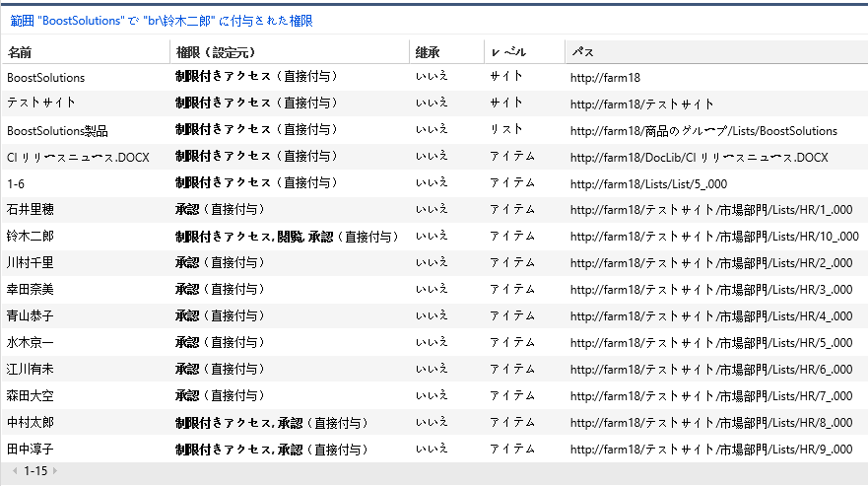Select the Lists/HR/10_.000 path cell
This screenshot has width=868, height=486.
[x=714, y=236]
